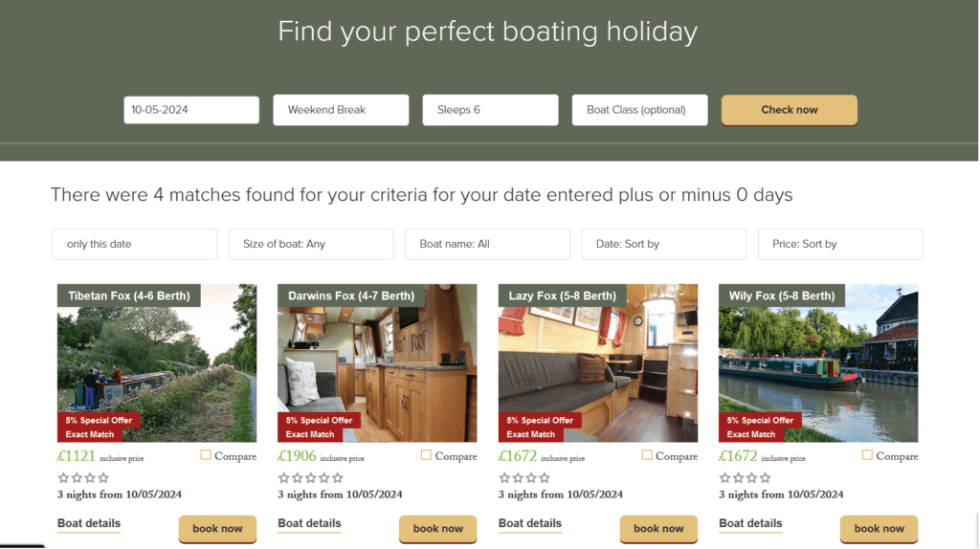The width and height of the screenshot is (980, 549).
Task: Book the Tibetan Fox boat now
Action: tap(217, 528)
